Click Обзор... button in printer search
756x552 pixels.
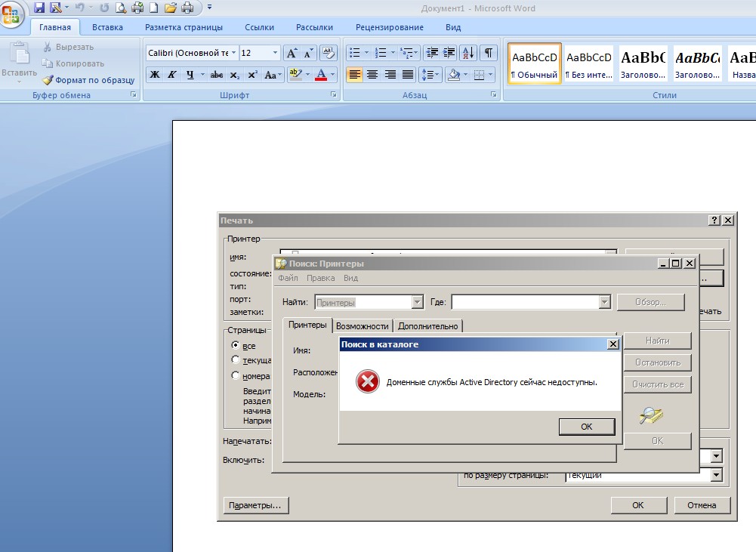pos(651,302)
